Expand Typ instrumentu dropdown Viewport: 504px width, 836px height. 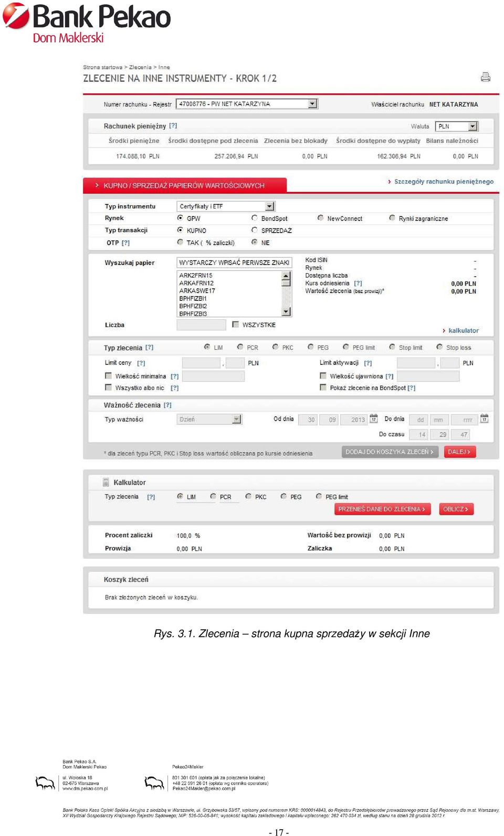[x=270, y=206]
